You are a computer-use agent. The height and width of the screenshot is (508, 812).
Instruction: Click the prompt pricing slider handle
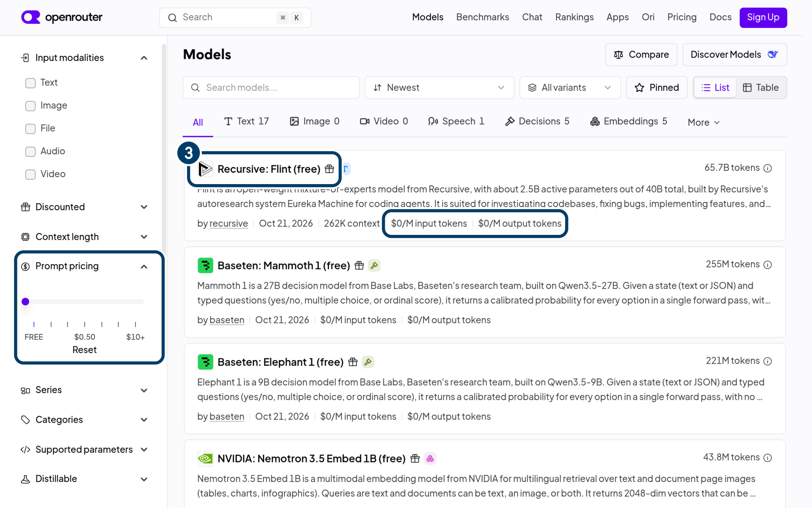26,302
